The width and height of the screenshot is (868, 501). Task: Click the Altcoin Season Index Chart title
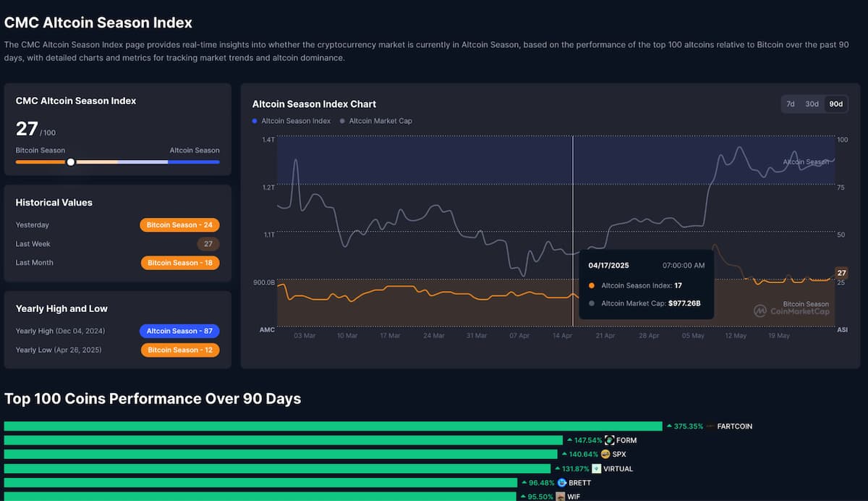point(314,104)
